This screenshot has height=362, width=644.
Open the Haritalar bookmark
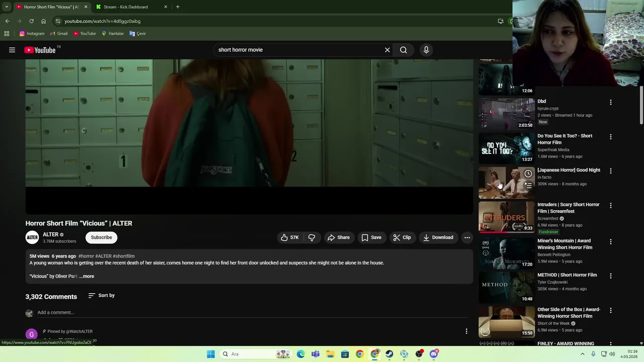coord(112,34)
